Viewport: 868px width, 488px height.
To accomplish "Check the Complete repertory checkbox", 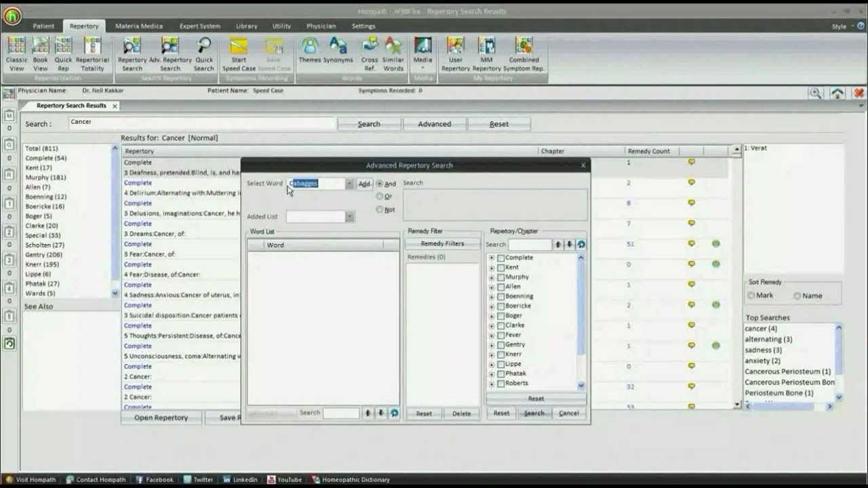I will pos(500,258).
